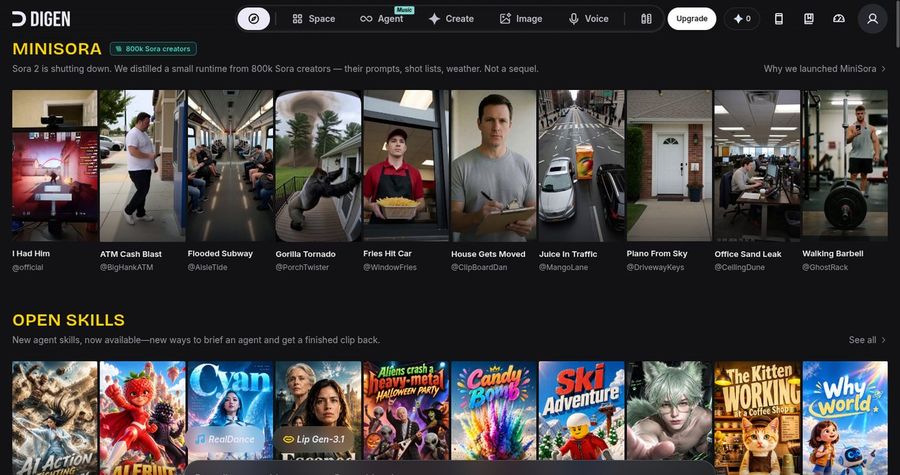The height and width of the screenshot is (475, 900).
Task: Click the RealDance badge
Action: [226, 439]
